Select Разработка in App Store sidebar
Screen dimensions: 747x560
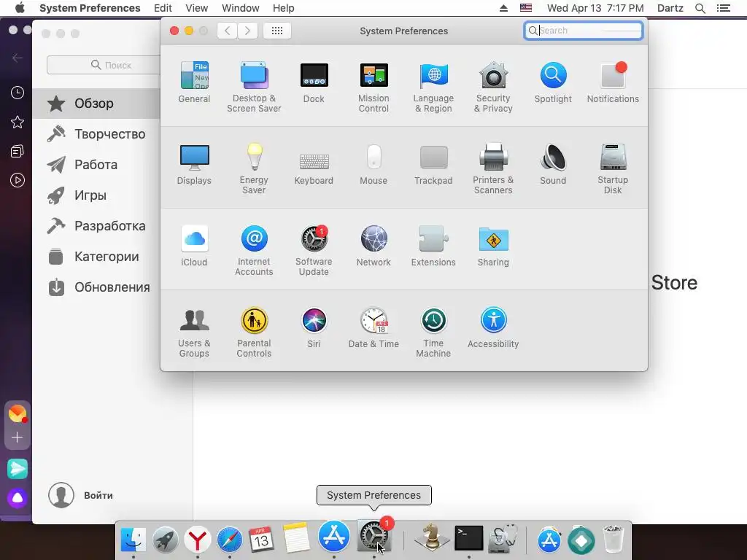pos(96,226)
